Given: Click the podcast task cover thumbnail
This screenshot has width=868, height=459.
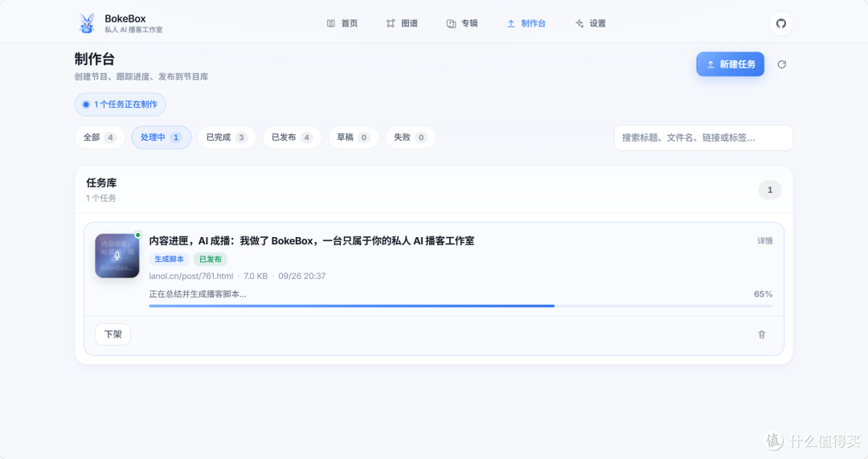Looking at the screenshot, I should click(117, 256).
